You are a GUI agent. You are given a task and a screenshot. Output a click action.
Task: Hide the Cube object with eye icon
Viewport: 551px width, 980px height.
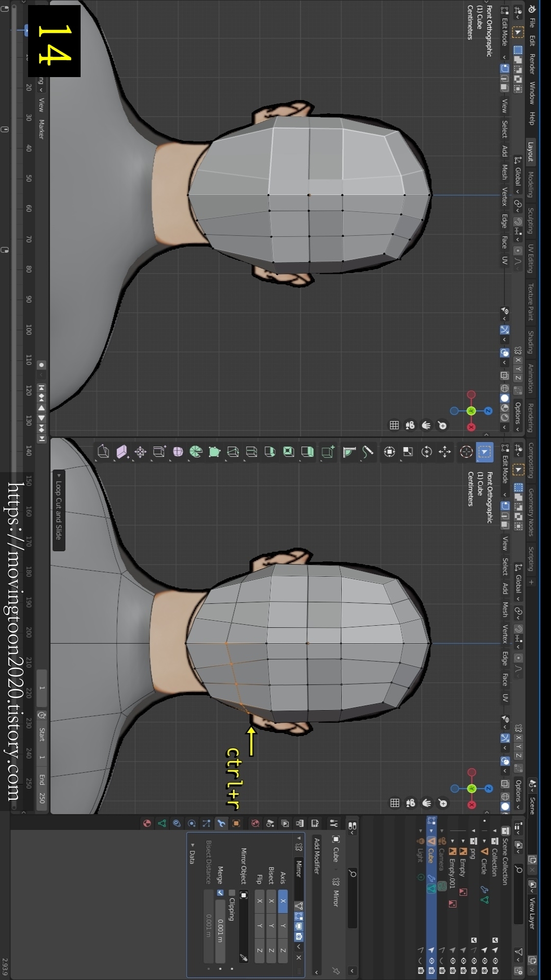[432, 961]
